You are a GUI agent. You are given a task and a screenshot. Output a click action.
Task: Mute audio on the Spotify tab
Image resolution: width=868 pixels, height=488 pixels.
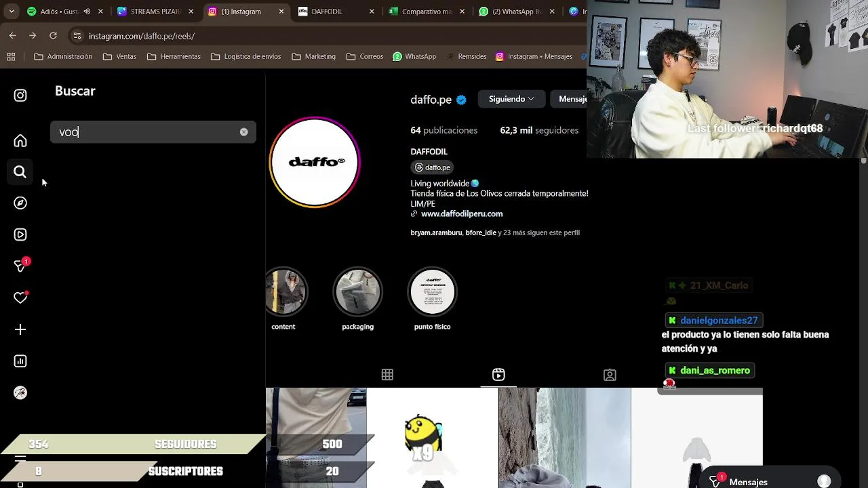pyautogui.click(x=87, y=12)
